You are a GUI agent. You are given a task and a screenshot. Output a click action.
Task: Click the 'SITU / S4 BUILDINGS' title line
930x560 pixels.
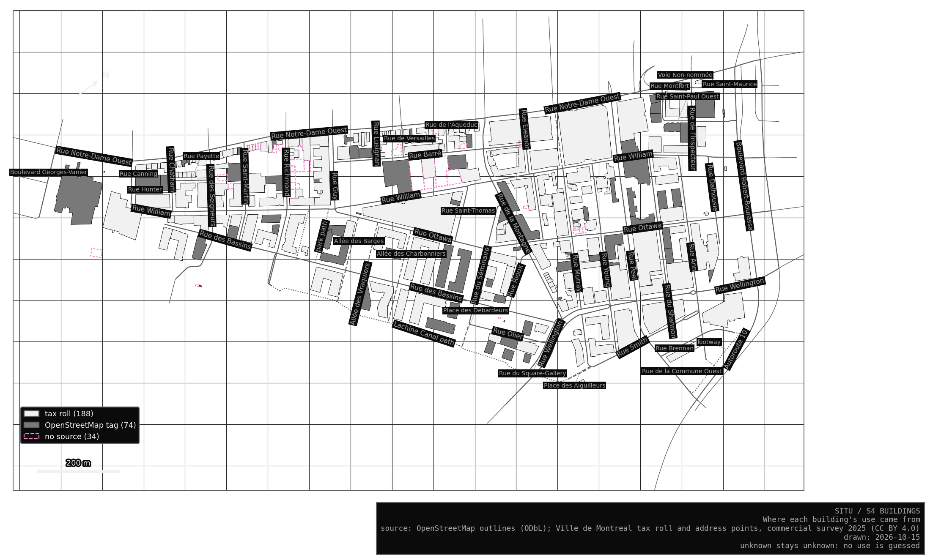coord(877,511)
